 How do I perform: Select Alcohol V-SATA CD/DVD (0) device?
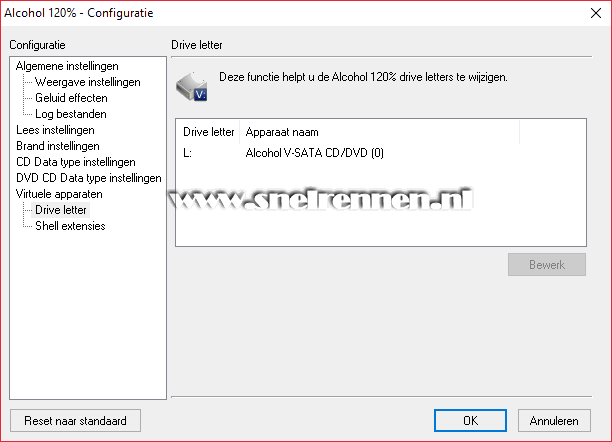(315, 153)
